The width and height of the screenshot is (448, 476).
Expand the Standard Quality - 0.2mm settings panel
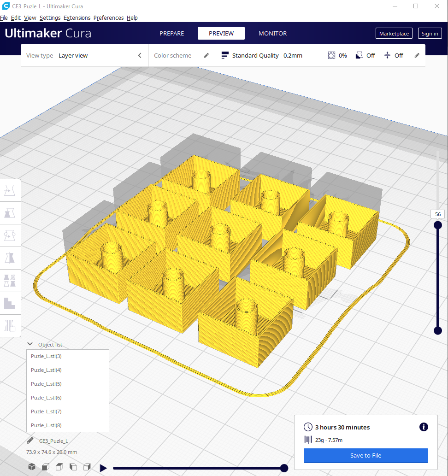pos(320,56)
